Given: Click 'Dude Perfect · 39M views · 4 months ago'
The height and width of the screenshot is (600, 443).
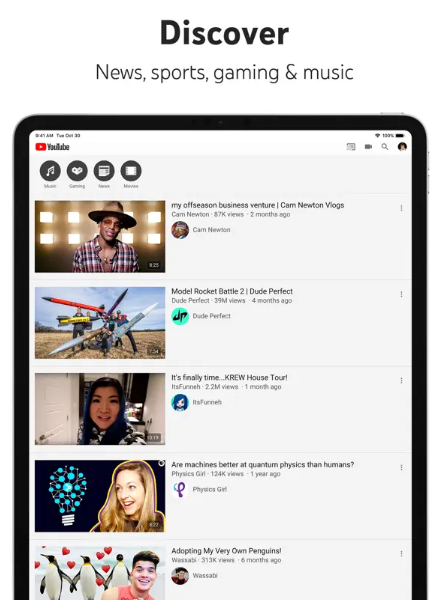Looking at the screenshot, I should pos(231,300).
